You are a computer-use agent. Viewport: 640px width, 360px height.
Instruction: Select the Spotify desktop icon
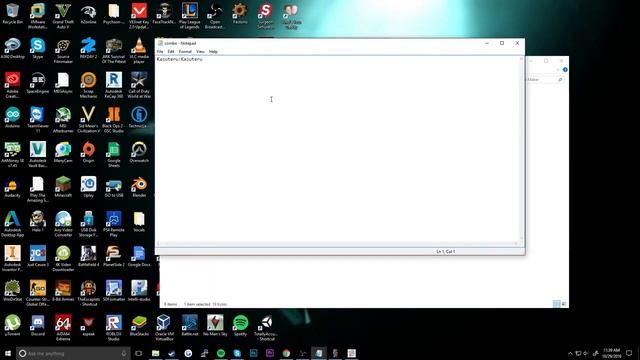point(240,325)
